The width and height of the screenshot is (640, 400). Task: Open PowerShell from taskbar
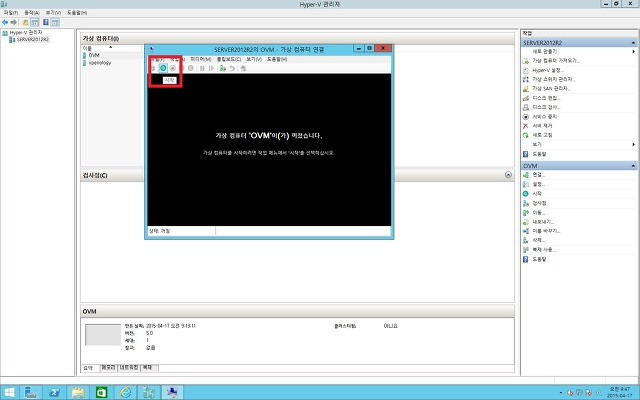click(54, 393)
